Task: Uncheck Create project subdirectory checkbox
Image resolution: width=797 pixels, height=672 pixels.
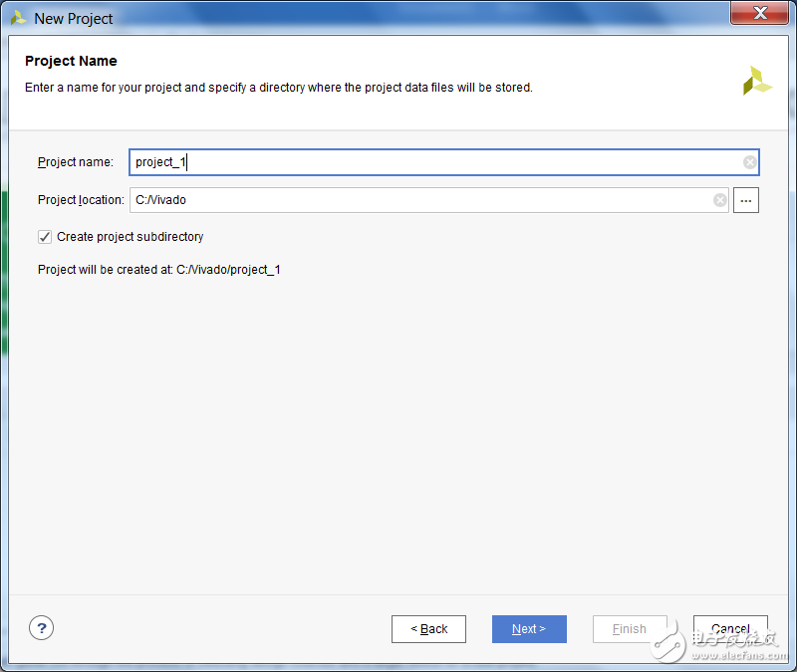Action: pos(45,237)
